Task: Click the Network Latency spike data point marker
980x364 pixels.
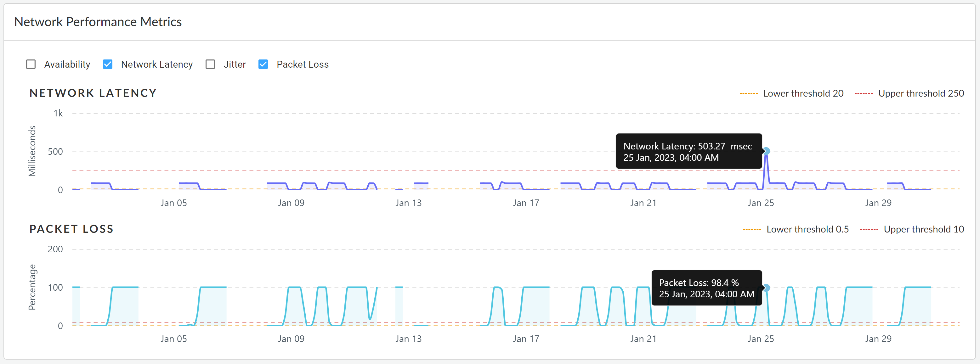Action: 766,151
